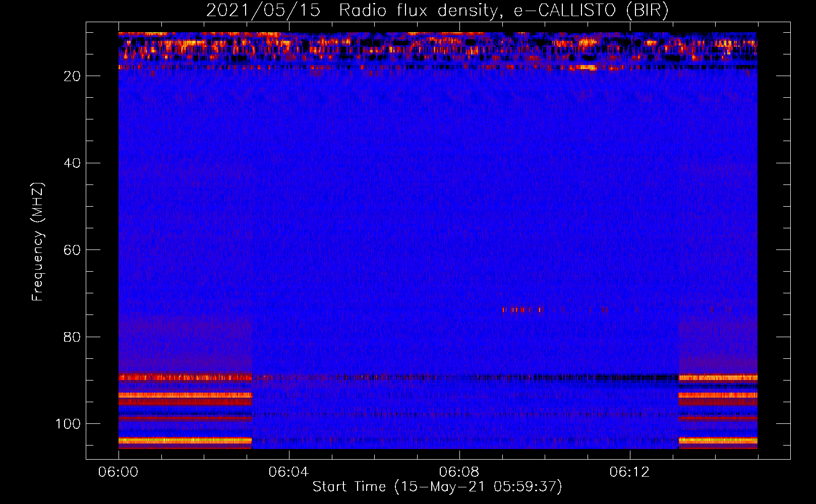Click the 40 frequency tick label
The width and height of the screenshot is (816, 504).
[x=72, y=163]
